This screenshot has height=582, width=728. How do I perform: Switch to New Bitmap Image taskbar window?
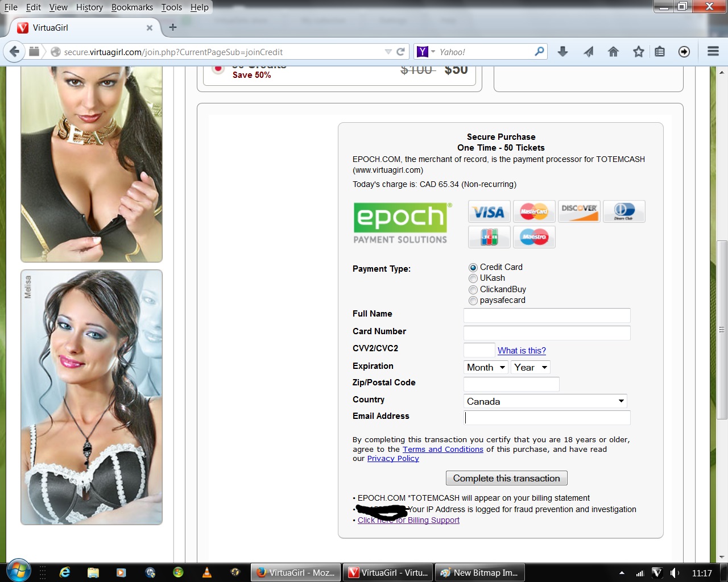point(479,572)
